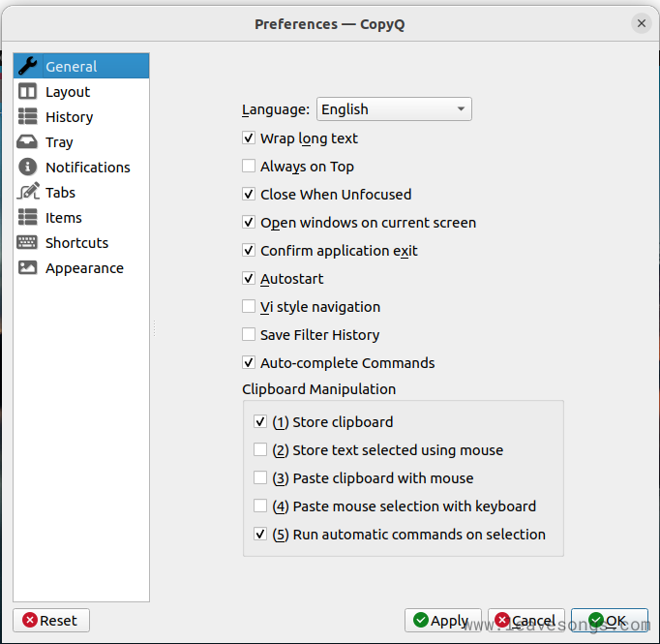Click the History list icon
The height and width of the screenshot is (644, 660).
27,117
